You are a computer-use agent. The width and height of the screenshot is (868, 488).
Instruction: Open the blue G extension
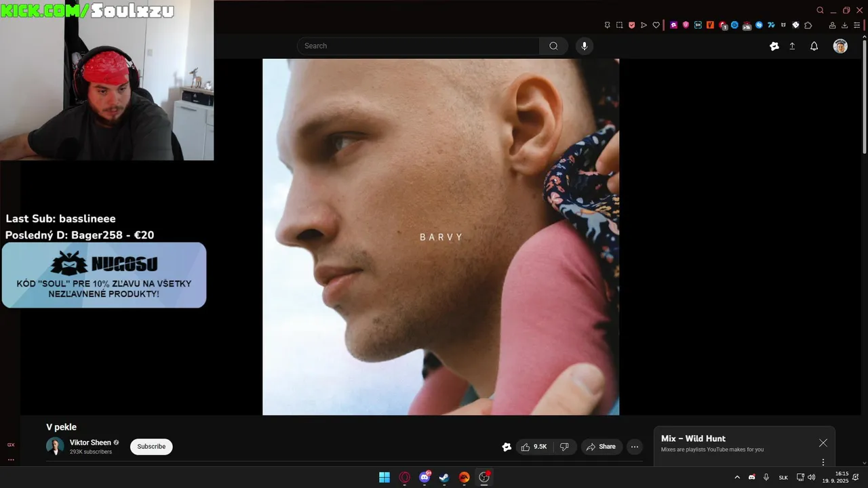tap(734, 25)
